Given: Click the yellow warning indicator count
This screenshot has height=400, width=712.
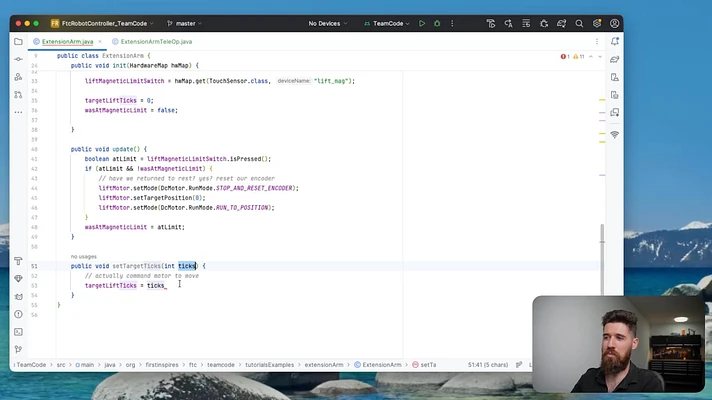Looking at the screenshot, I should [x=578, y=57].
